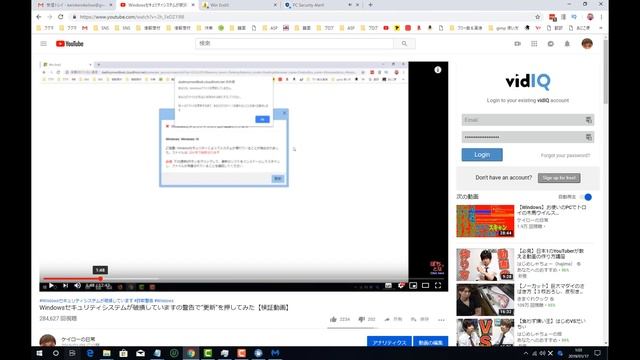Open Microsoft Edge from the taskbar
The image size is (640, 360).
pyautogui.click(x=90, y=353)
